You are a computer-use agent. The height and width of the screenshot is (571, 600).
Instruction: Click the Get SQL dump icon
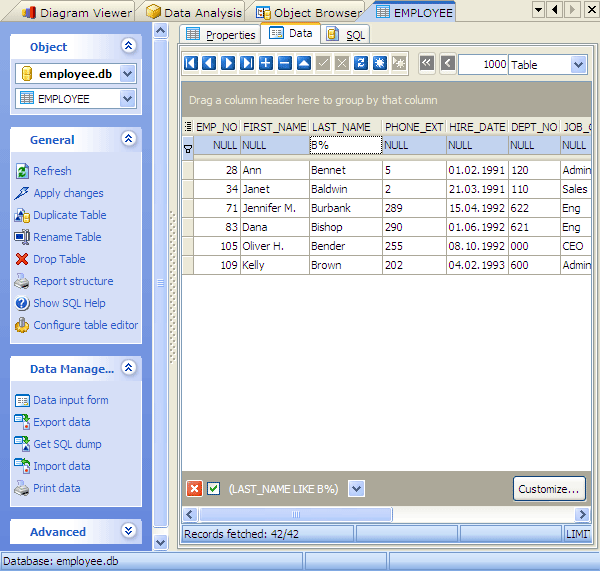click(22, 444)
